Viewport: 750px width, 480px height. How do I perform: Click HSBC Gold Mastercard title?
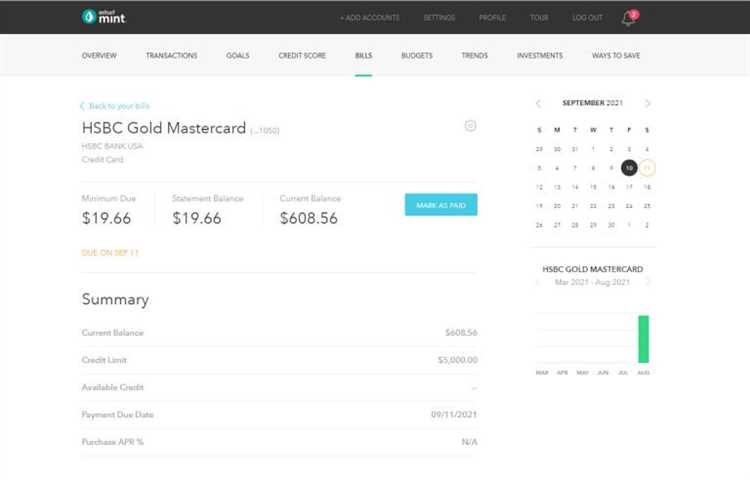[164, 128]
